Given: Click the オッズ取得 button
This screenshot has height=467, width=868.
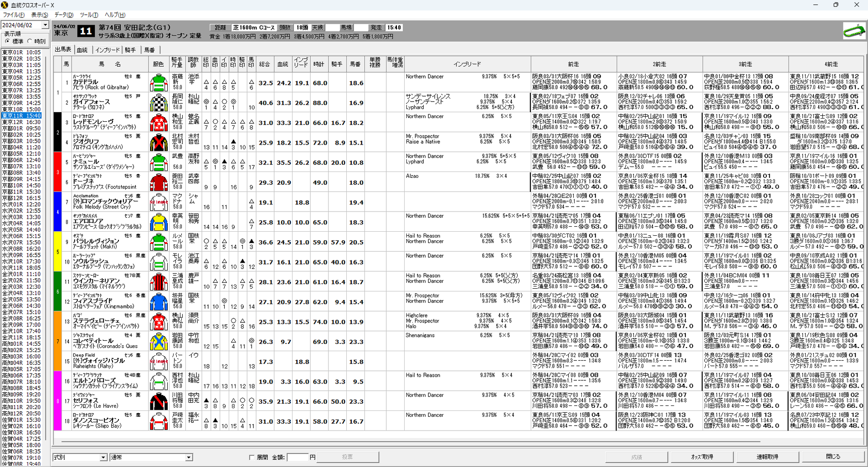Looking at the screenshot, I should [x=702, y=457].
